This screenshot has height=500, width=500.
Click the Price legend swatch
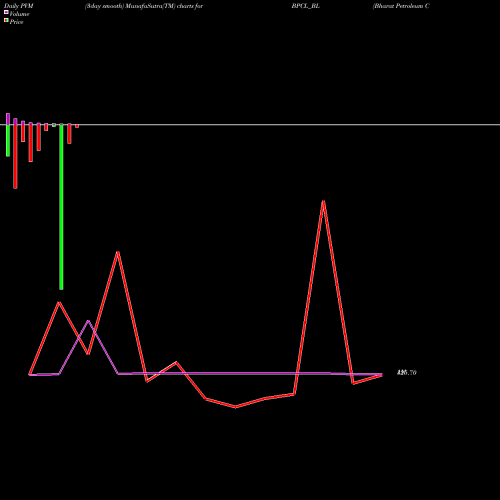click(6, 20)
